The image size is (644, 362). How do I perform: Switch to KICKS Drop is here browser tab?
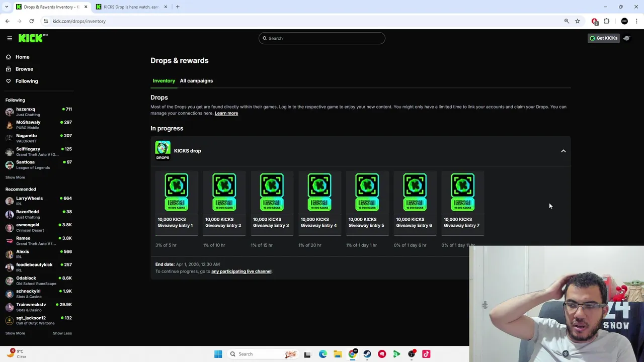click(132, 7)
